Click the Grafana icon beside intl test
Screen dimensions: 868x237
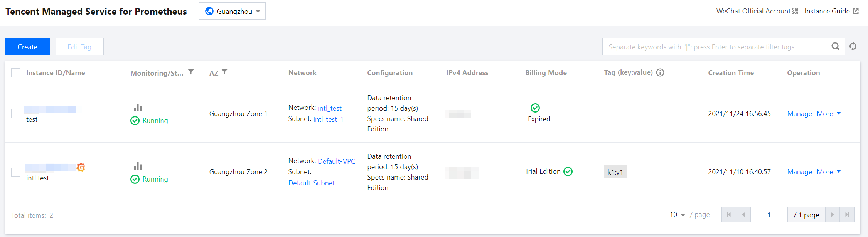[x=81, y=167]
